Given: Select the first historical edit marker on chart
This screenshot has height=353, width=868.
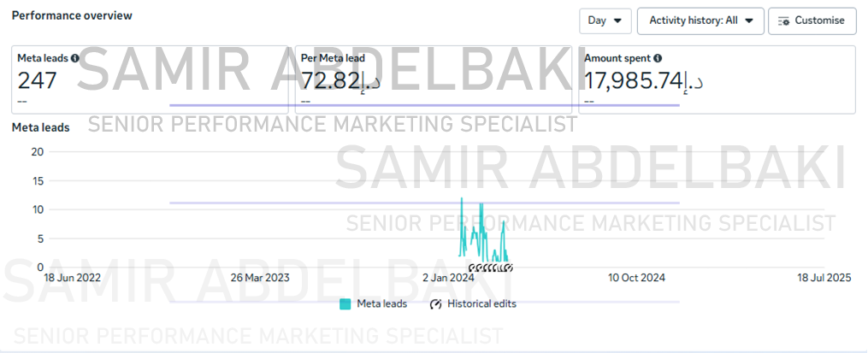Looking at the screenshot, I should [472, 268].
